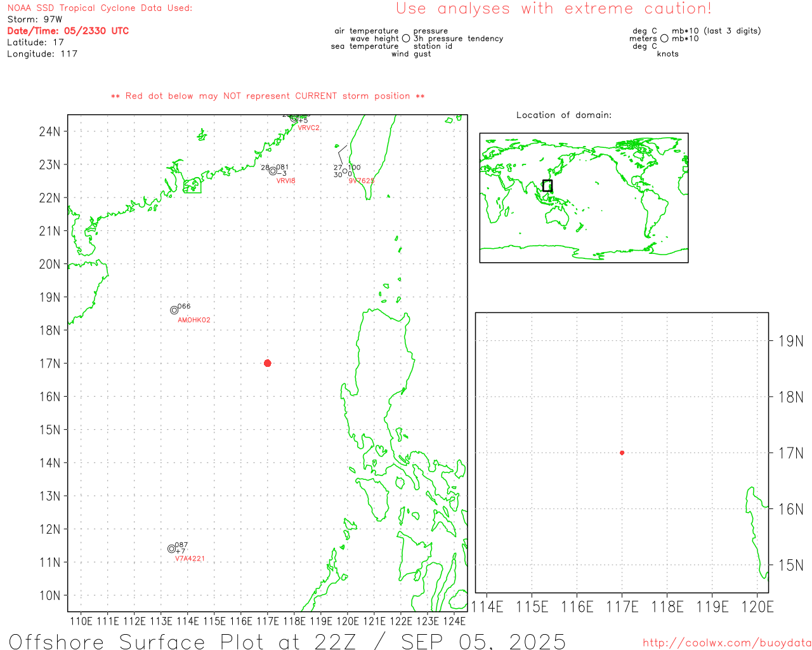Click the red dot disclaimer note
This screenshot has height=650, width=812.
click(x=268, y=96)
